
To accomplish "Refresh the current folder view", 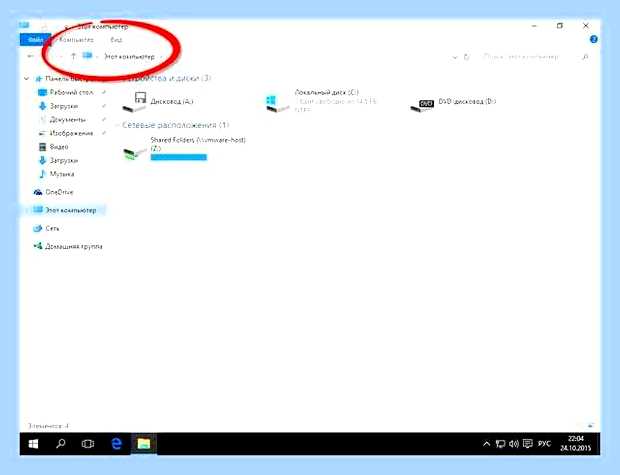I will point(467,57).
